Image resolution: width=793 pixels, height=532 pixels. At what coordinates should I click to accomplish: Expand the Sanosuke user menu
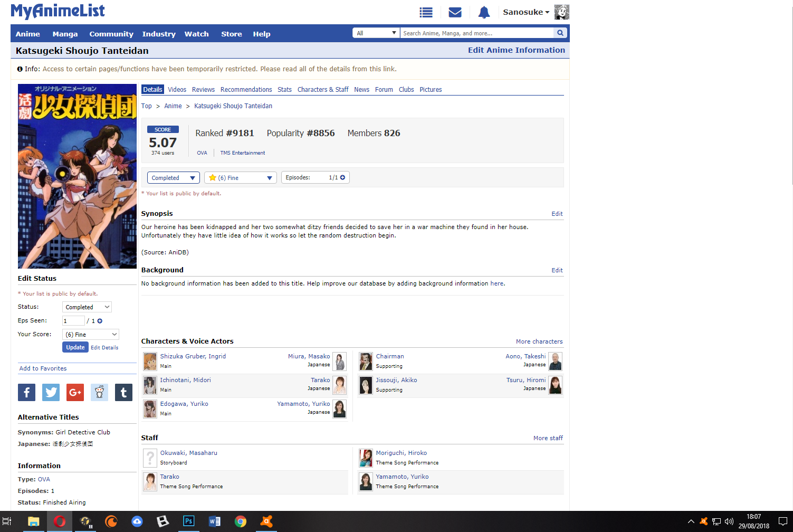click(x=526, y=12)
